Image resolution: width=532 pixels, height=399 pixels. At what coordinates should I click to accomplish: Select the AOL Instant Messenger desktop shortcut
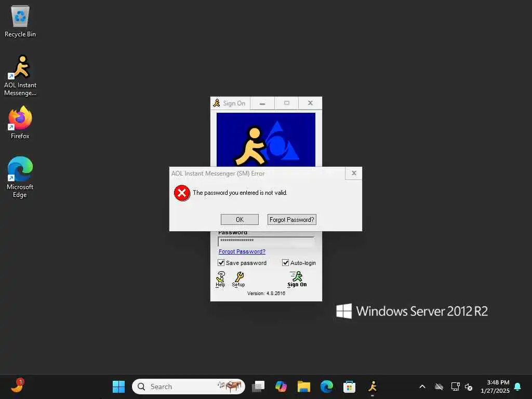(20, 76)
